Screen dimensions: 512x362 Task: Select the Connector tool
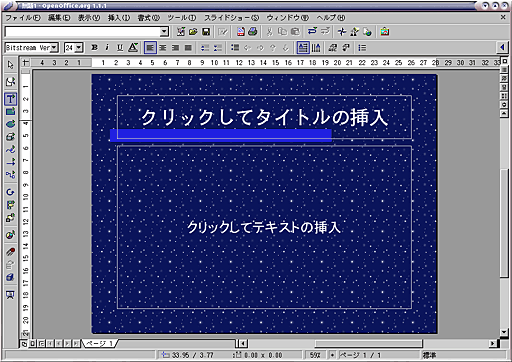point(10,174)
